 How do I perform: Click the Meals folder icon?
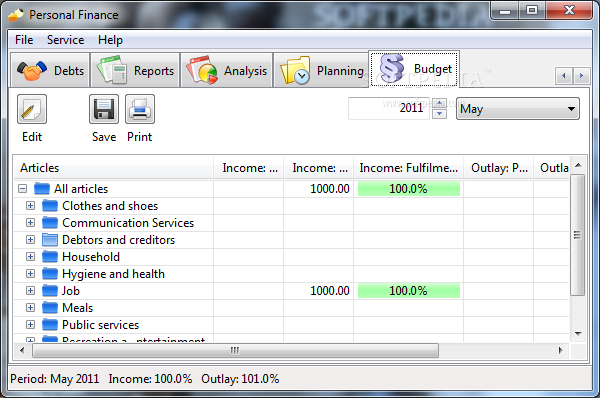pos(50,308)
